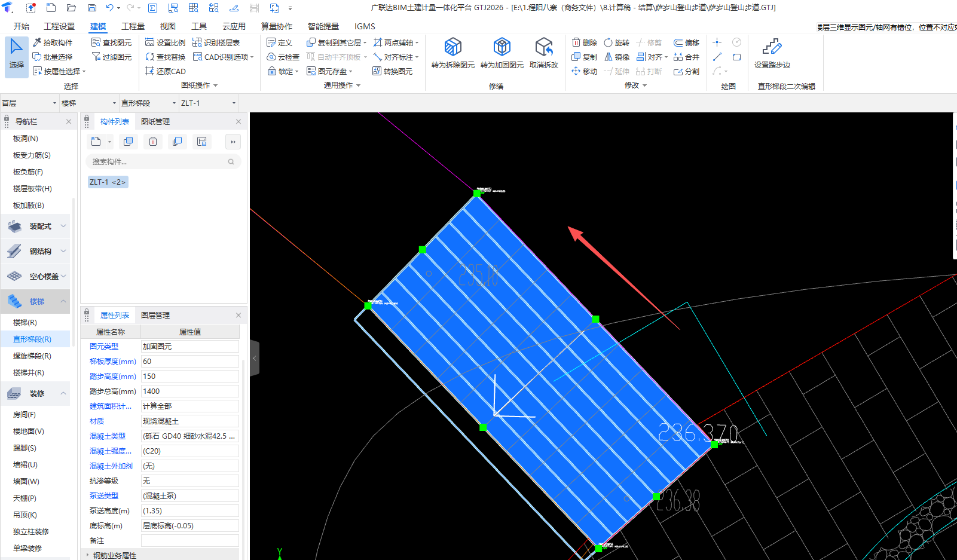The image size is (957, 560).
Task: Click the delete component trash icon
Action: point(153,142)
